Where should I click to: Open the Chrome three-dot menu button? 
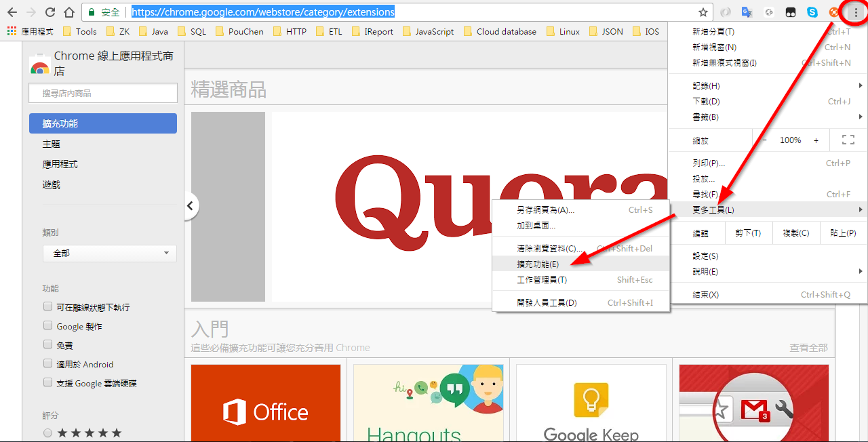[856, 12]
